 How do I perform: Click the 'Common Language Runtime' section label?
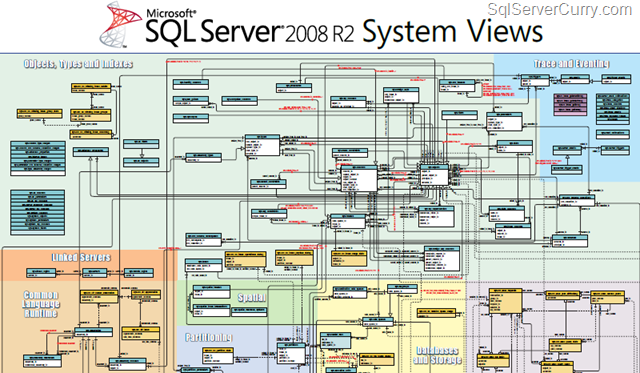41,304
